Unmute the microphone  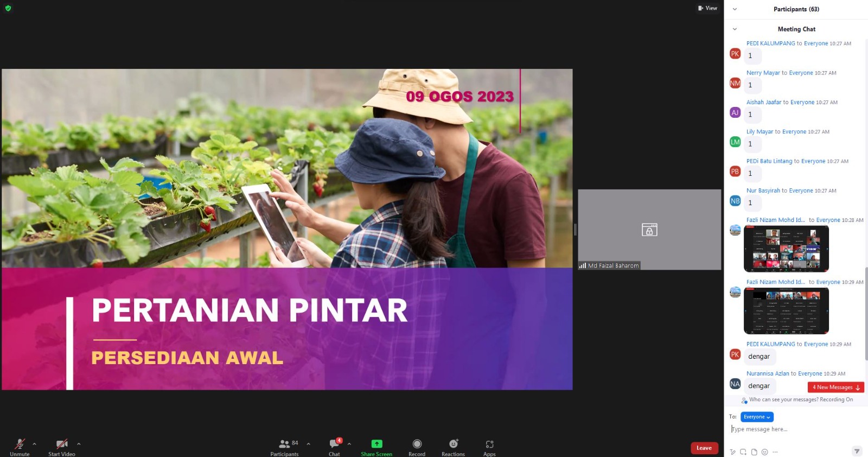(x=20, y=444)
